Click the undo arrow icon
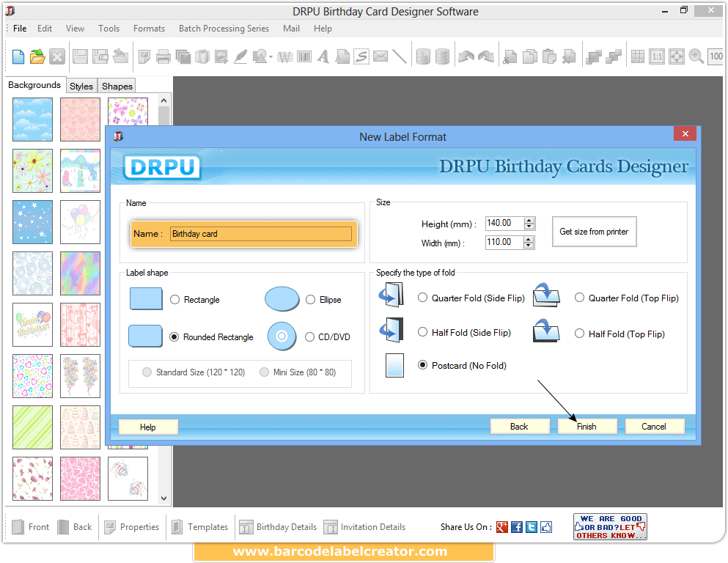The image size is (728, 563). pyautogui.click(x=463, y=56)
